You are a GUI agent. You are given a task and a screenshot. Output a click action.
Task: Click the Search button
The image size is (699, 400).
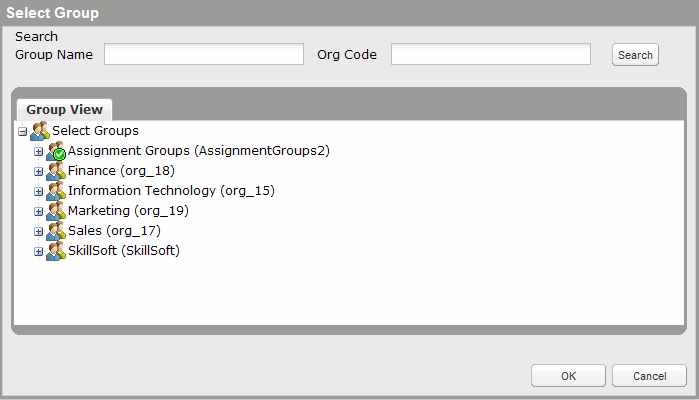(x=635, y=55)
